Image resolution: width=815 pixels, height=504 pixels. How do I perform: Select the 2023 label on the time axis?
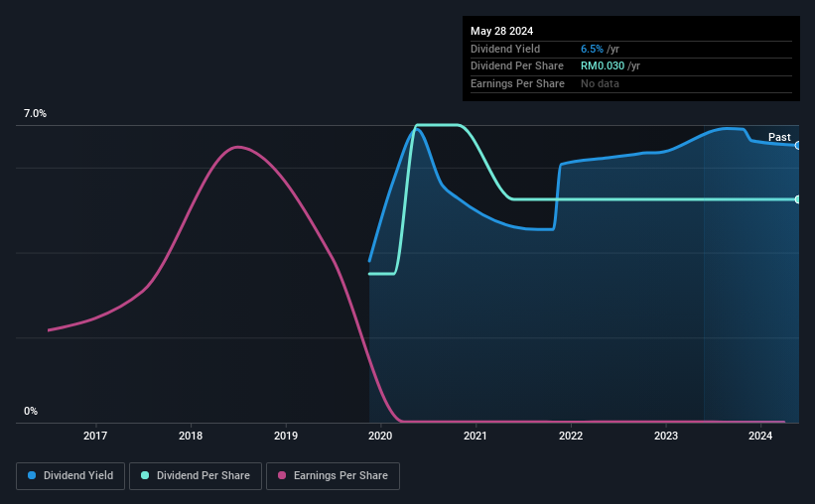(666, 436)
